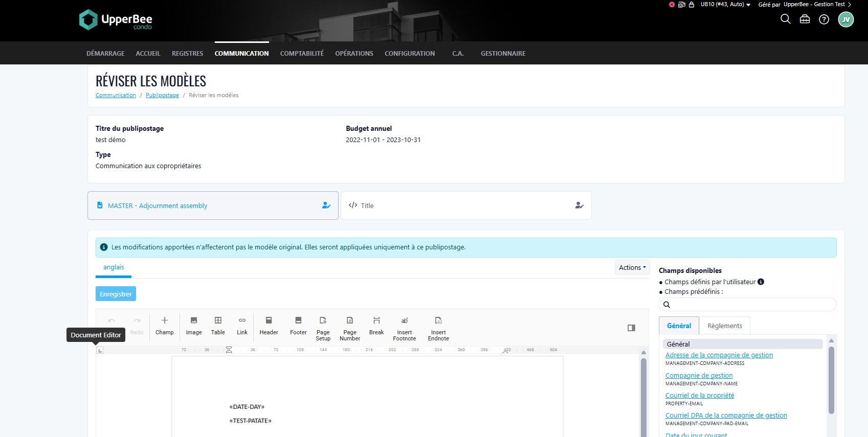The width and height of the screenshot is (868, 437).
Task: Click the red error indicator icon
Action: pyautogui.click(x=672, y=5)
